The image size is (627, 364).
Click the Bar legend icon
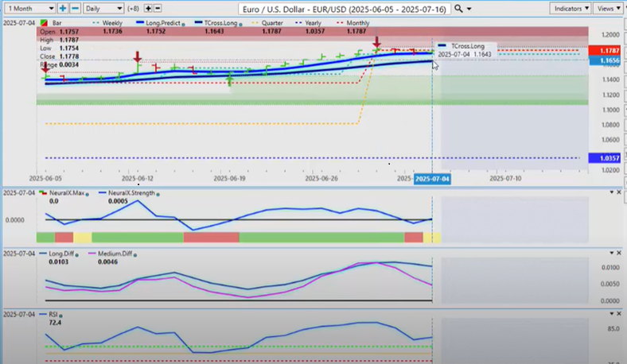(x=42, y=24)
